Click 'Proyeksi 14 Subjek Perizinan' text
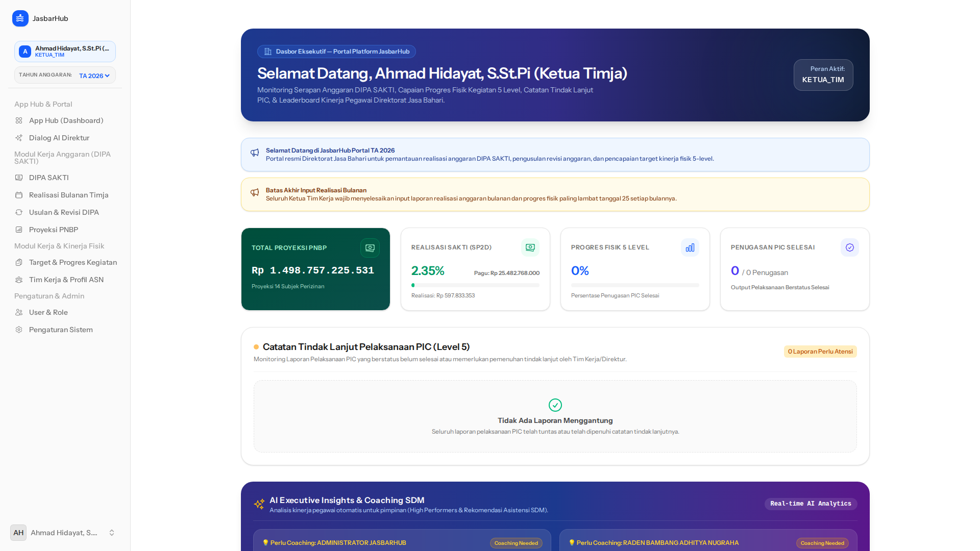Image resolution: width=980 pixels, height=551 pixels. tap(288, 286)
